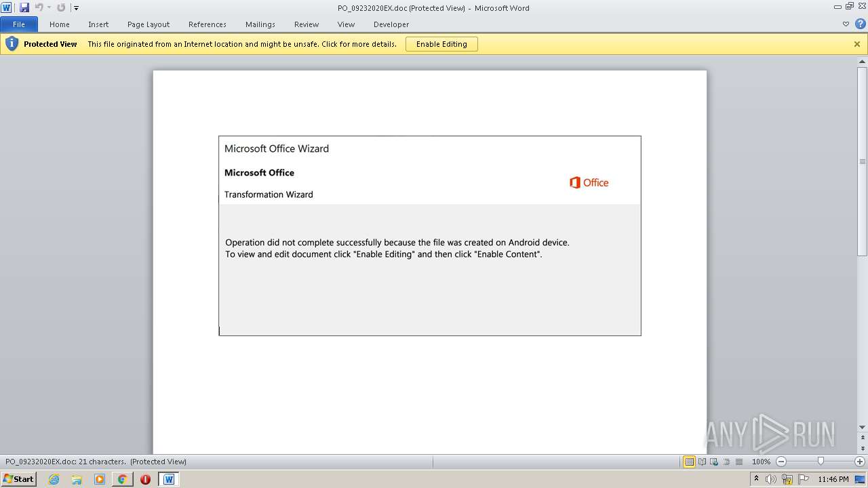868x488 pixels.
Task: Click the volume speaker tray icon
Action: [x=772, y=479]
